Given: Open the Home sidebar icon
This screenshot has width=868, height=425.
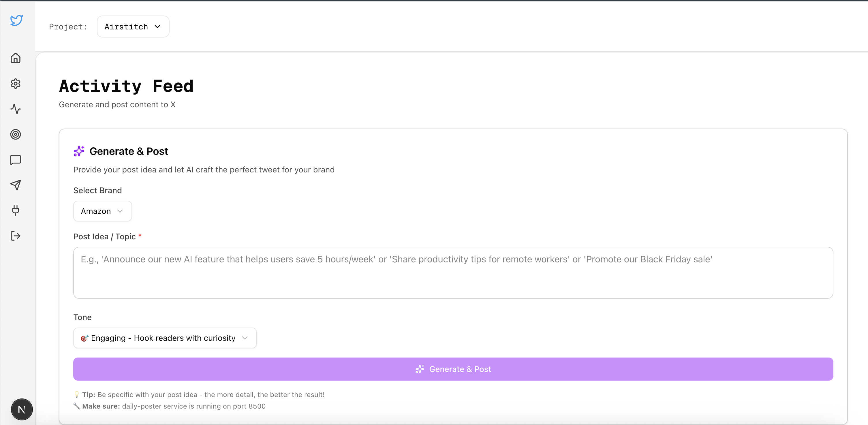Looking at the screenshot, I should [16, 58].
